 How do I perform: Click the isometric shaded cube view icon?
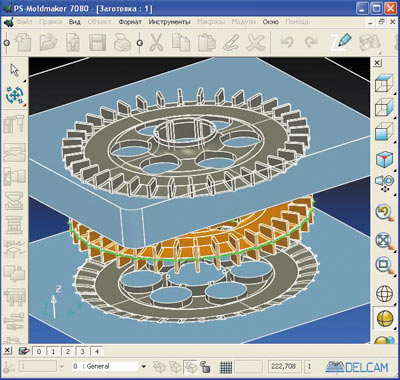click(x=384, y=160)
